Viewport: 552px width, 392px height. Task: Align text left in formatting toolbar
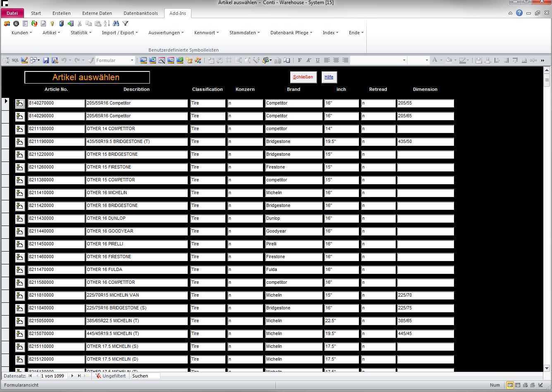pyautogui.click(x=327, y=60)
